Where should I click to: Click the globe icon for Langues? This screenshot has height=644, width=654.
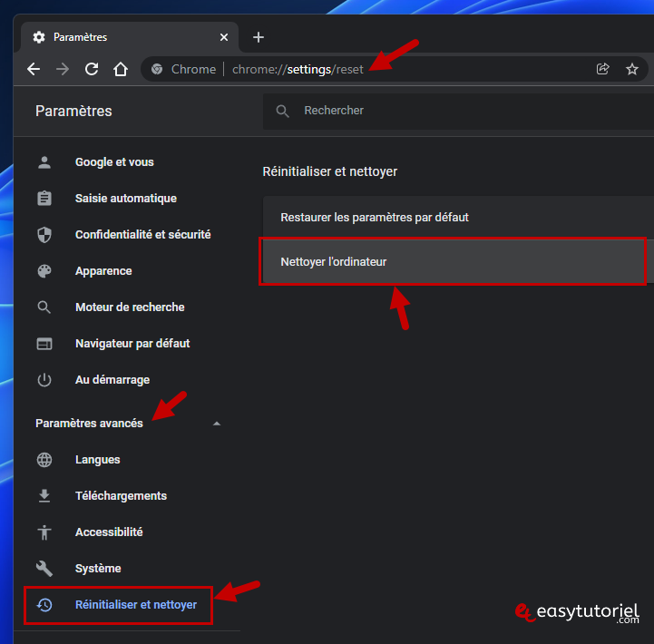tap(44, 460)
